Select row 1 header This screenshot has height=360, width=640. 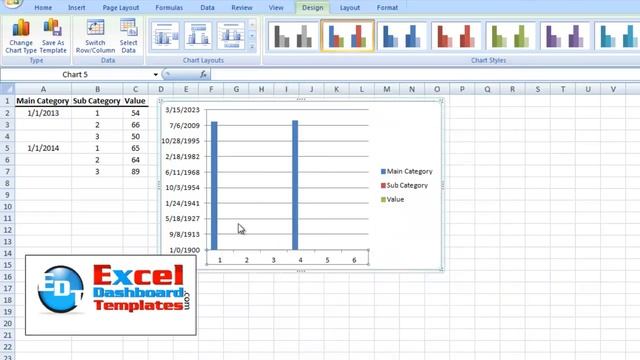7,101
